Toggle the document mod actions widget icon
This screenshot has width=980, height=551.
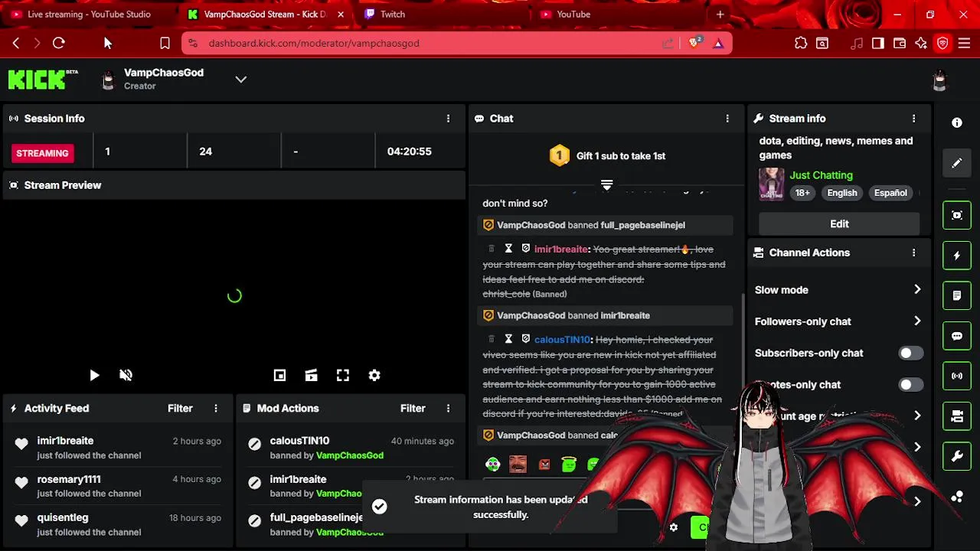(957, 295)
